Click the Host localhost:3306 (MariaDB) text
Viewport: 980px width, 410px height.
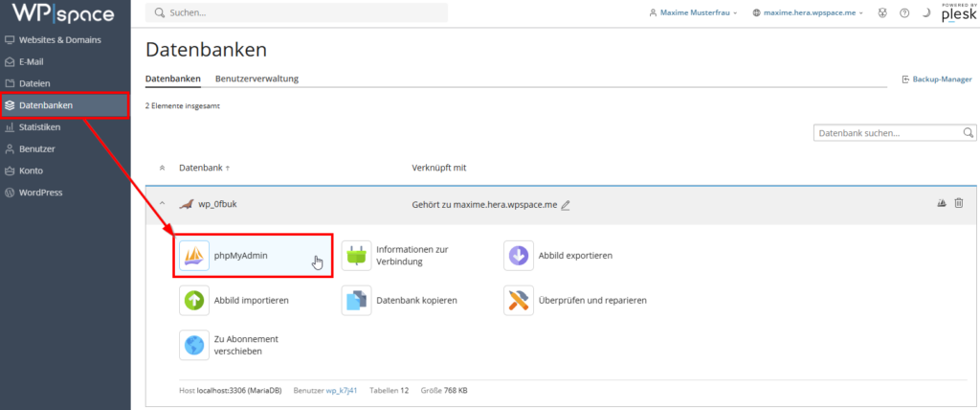click(231, 391)
